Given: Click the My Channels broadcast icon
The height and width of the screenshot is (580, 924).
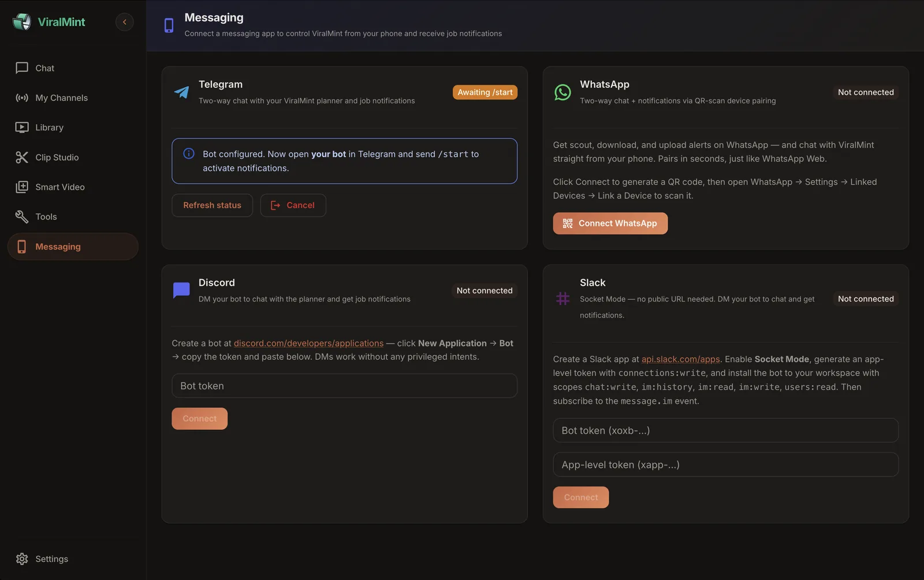Looking at the screenshot, I should tap(22, 98).
